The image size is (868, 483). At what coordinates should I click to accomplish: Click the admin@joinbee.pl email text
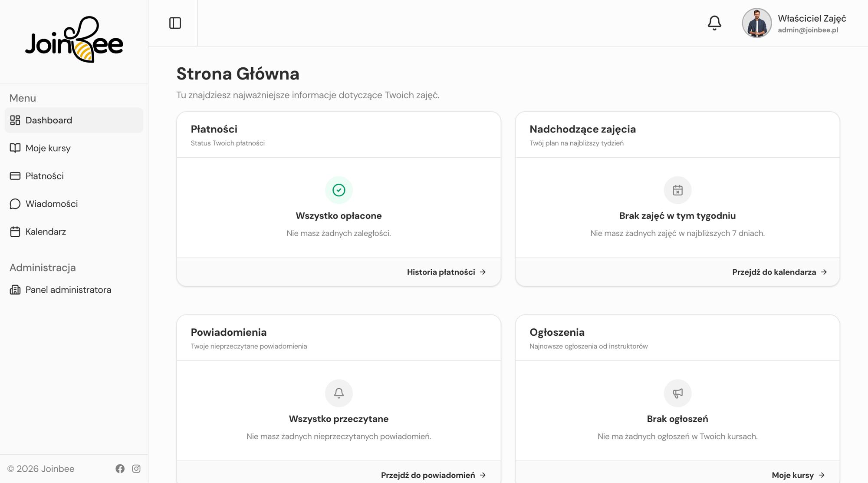[x=808, y=30]
